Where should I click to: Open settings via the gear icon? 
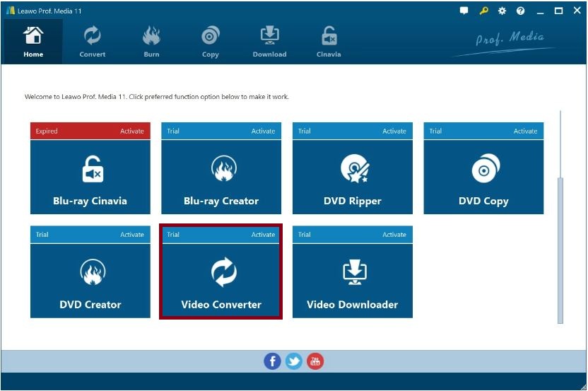tap(502, 11)
